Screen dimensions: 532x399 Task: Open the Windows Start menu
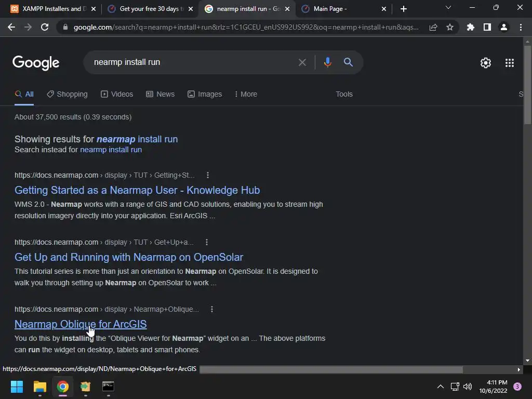[x=17, y=387]
